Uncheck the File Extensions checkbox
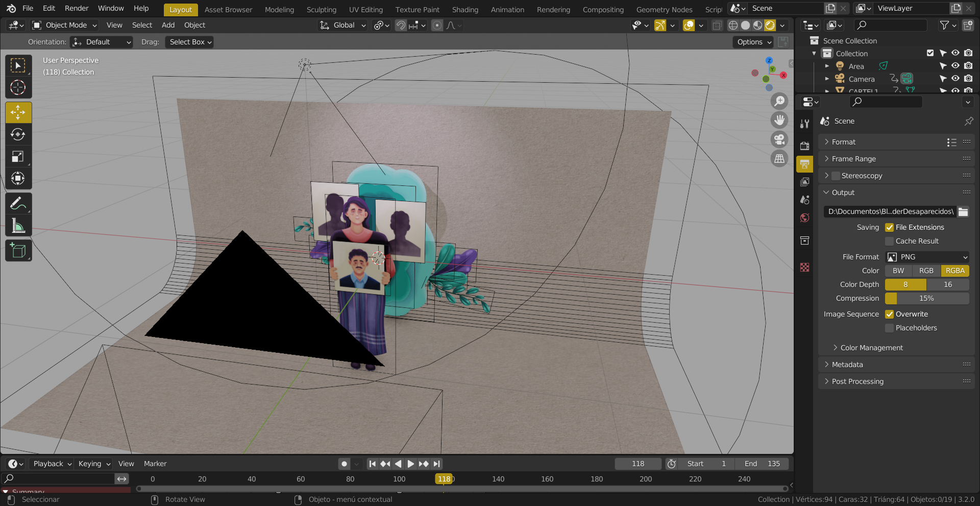 coord(890,227)
